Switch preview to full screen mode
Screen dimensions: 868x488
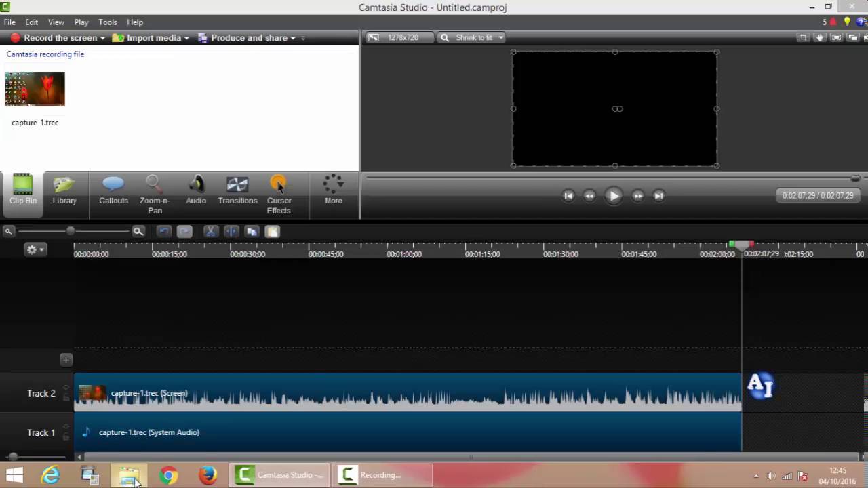836,38
